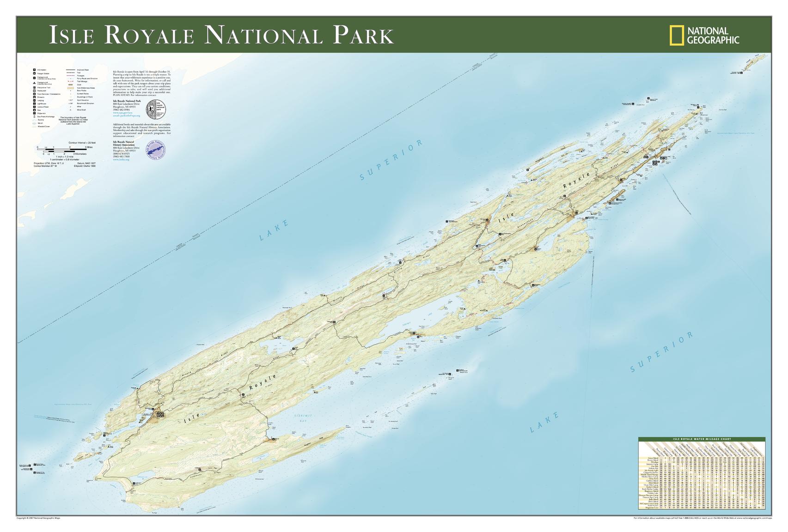Click the Isle Royale National Park round seal
The width and height of the screenshot is (788, 532).
coord(156,109)
